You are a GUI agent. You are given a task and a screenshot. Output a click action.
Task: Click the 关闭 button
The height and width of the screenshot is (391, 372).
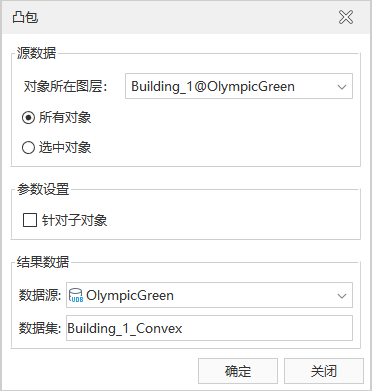point(324,371)
